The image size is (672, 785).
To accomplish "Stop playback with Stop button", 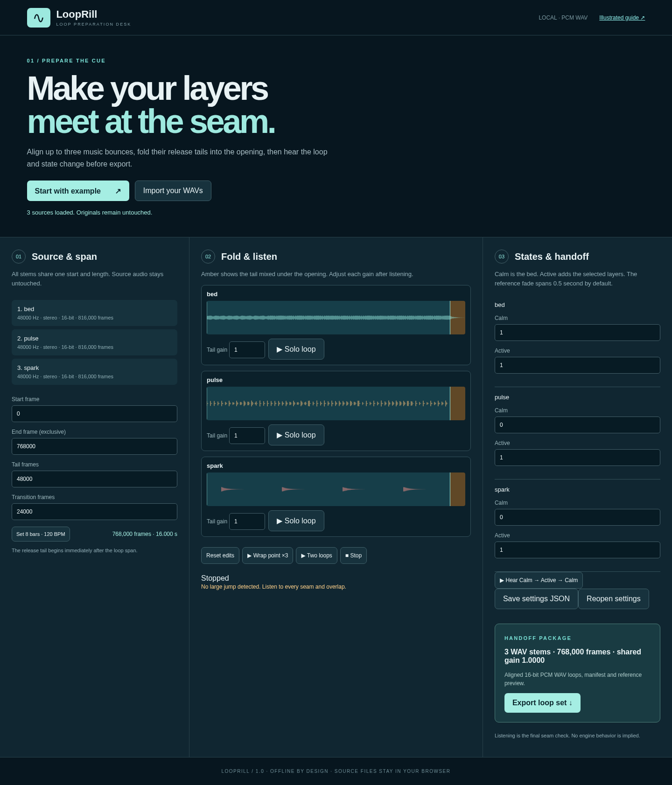I will (353, 556).
